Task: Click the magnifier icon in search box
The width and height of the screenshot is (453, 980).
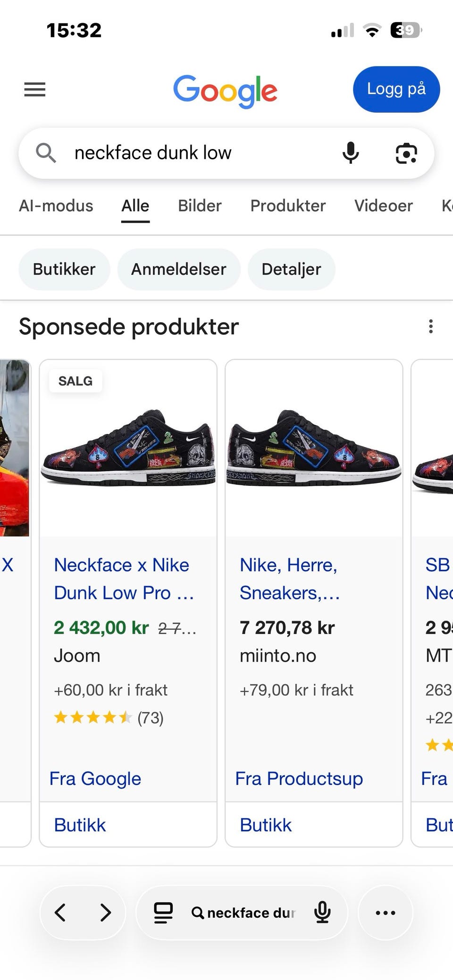Action: [x=46, y=153]
